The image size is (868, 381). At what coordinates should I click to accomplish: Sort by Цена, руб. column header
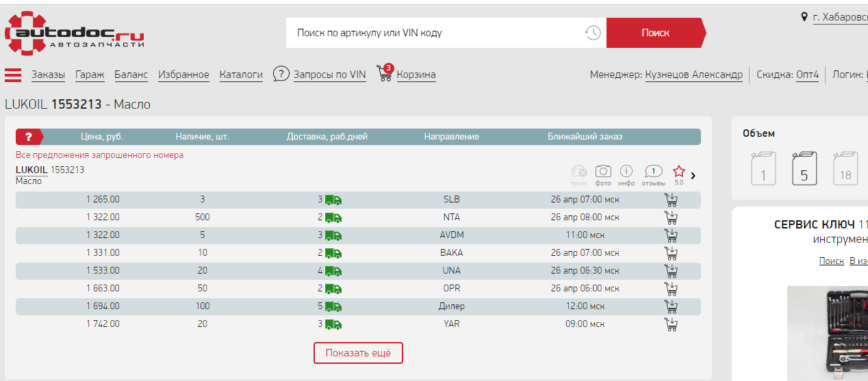[x=102, y=137]
